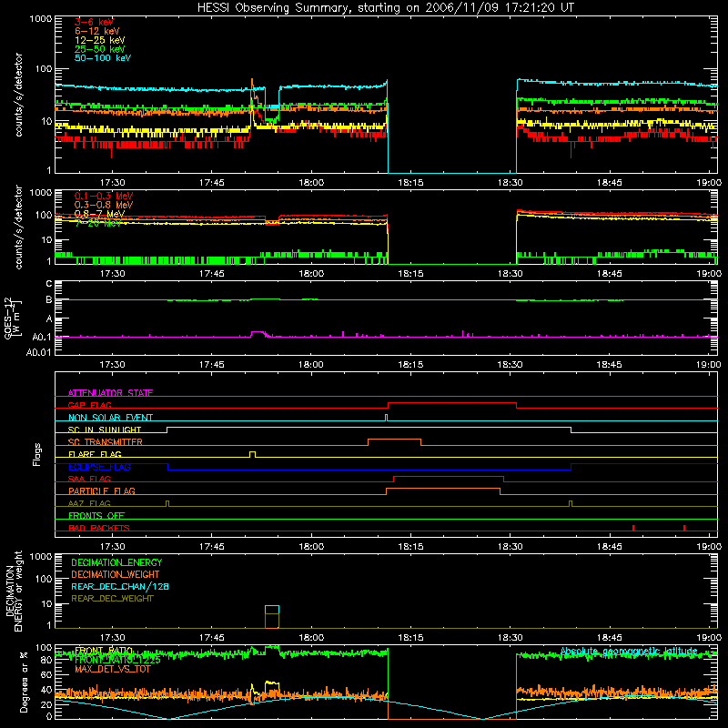Click the FLARE_FLAG label
Screen dimensions: 728x728
click(x=95, y=454)
